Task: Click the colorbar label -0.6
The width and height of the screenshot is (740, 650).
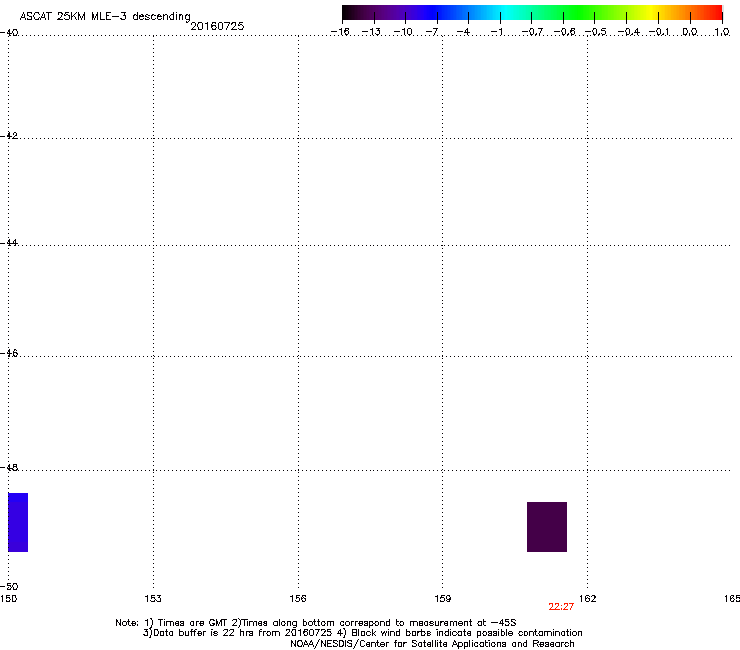Action: 564,32
